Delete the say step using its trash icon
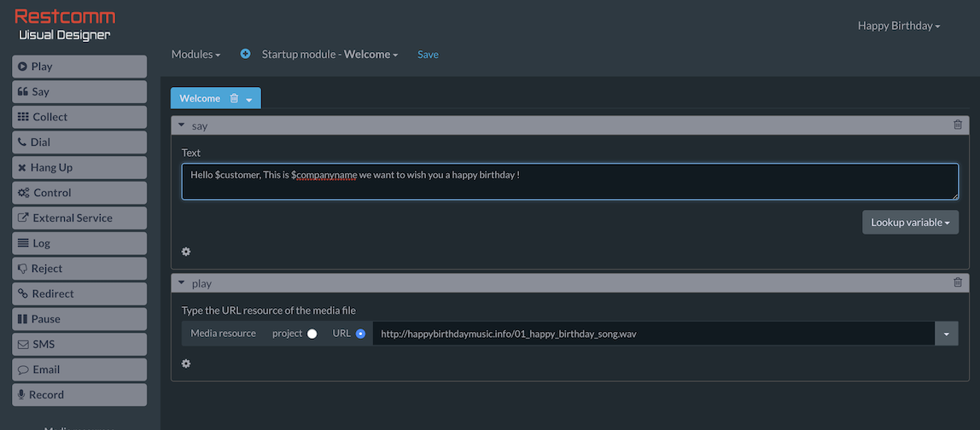Screen dimensions: 980x430 point(957,125)
